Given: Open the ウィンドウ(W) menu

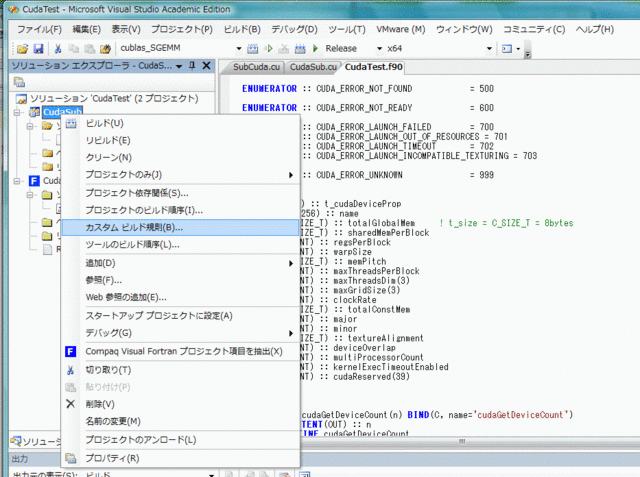Looking at the screenshot, I should pos(464,29).
